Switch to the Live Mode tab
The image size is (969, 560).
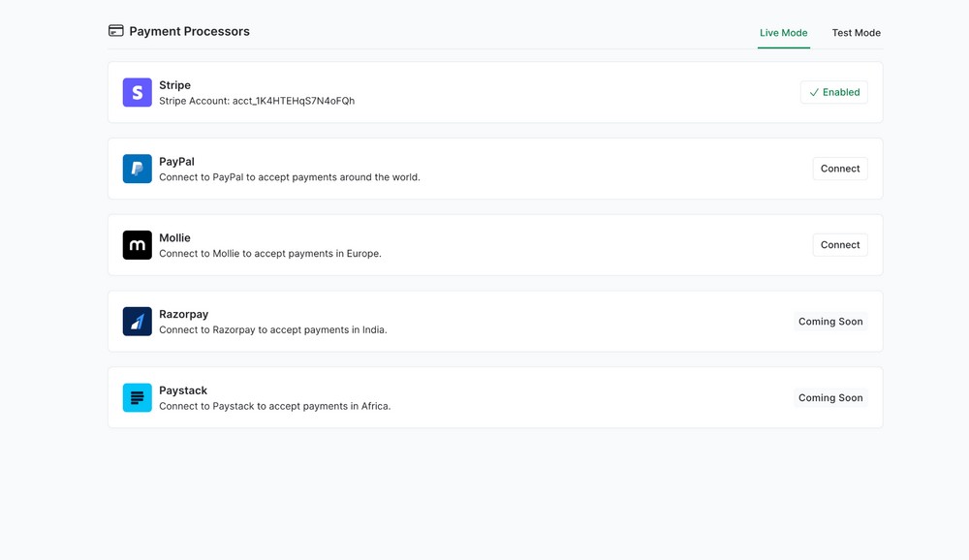click(783, 33)
